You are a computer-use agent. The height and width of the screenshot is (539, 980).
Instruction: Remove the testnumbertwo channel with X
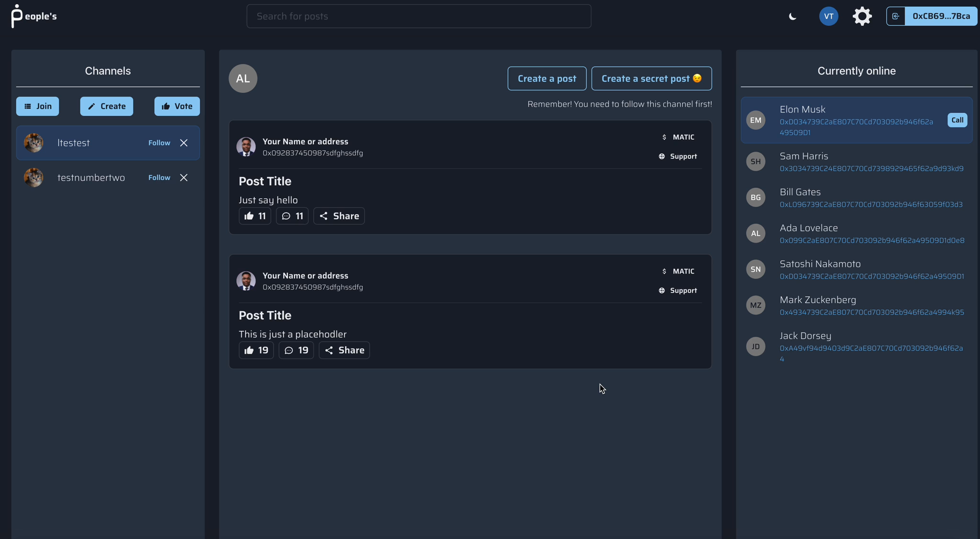pos(184,178)
